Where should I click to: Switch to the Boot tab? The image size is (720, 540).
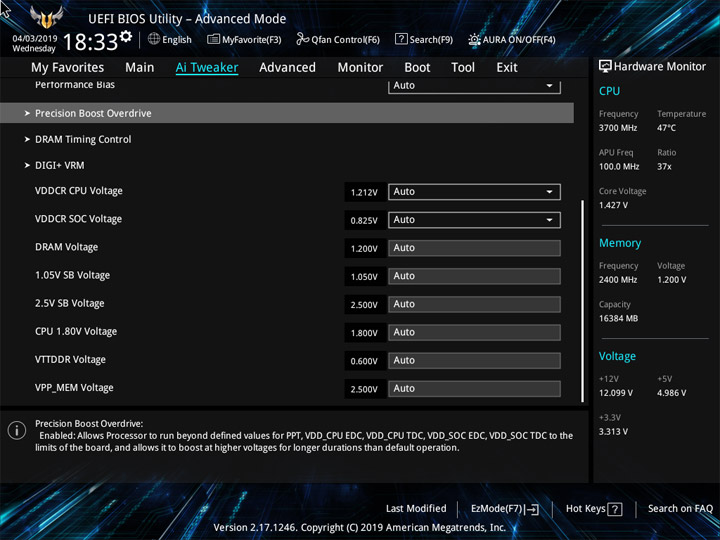[417, 68]
